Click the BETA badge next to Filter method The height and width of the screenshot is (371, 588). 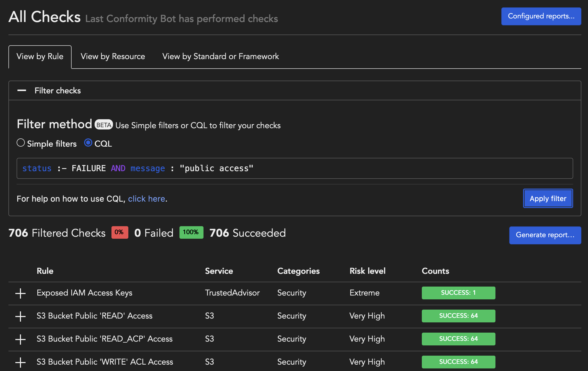coord(104,125)
